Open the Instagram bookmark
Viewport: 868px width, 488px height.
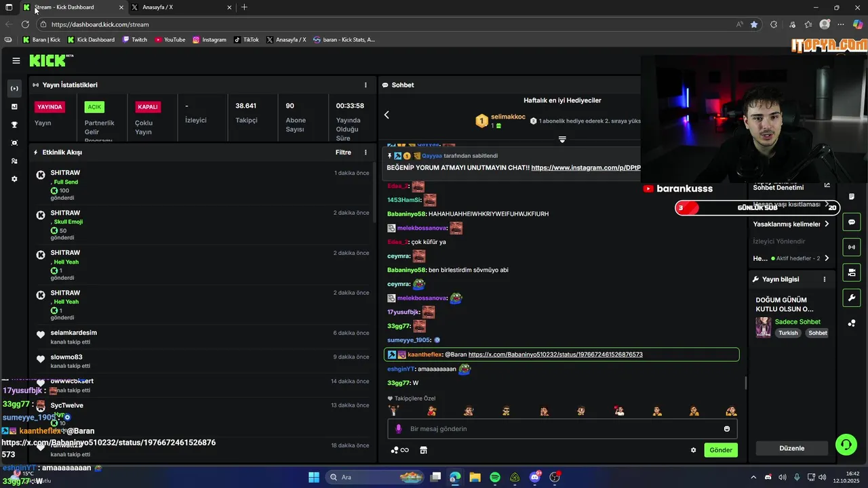tap(210, 39)
